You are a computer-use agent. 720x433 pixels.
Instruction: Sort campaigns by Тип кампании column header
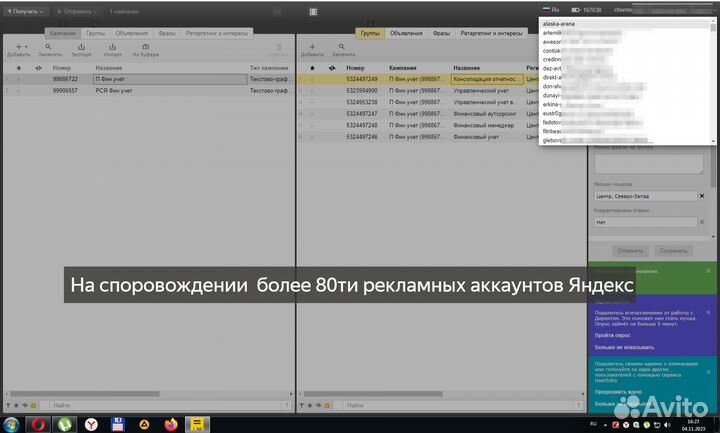[x=269, y=68]
